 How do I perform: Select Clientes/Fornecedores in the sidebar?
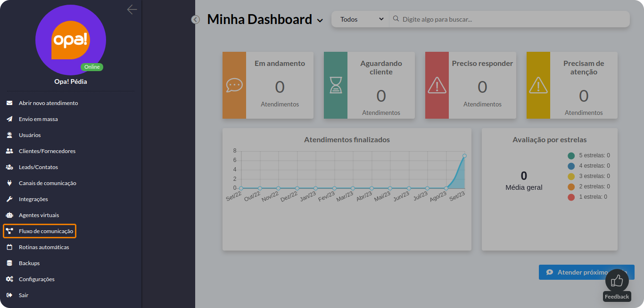(47, 151)
